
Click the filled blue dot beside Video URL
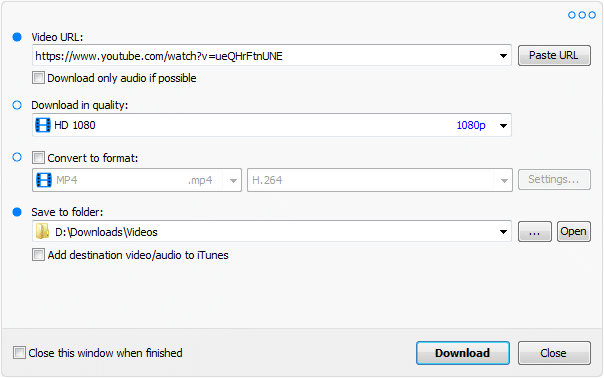point(17,37)
